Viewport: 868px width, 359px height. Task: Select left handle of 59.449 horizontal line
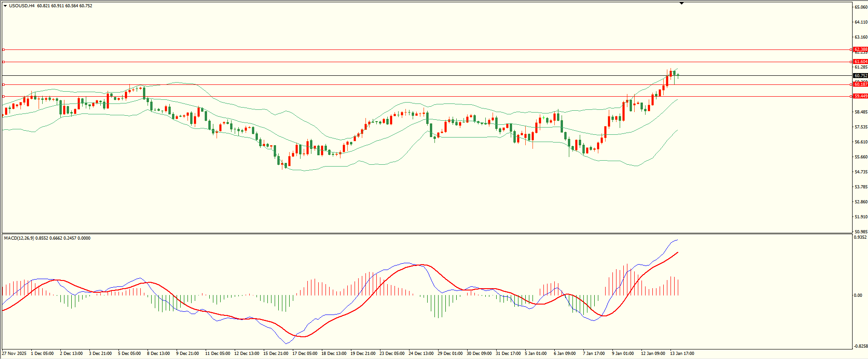point(3,96)
